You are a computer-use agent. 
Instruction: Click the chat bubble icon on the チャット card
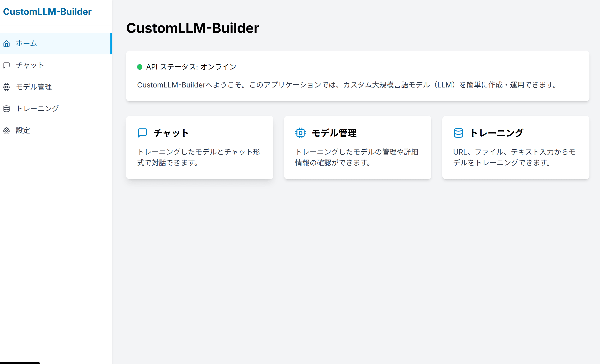(142, 133)
